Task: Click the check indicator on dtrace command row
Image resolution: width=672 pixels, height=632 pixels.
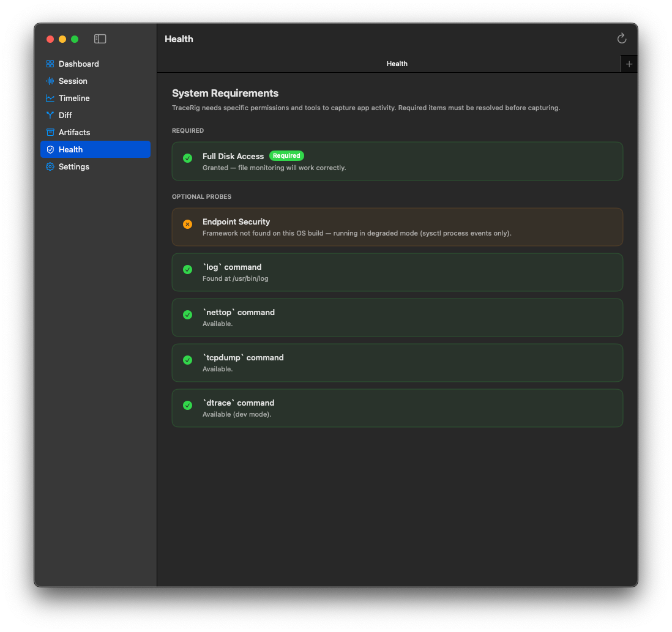Action: point(187,405)
